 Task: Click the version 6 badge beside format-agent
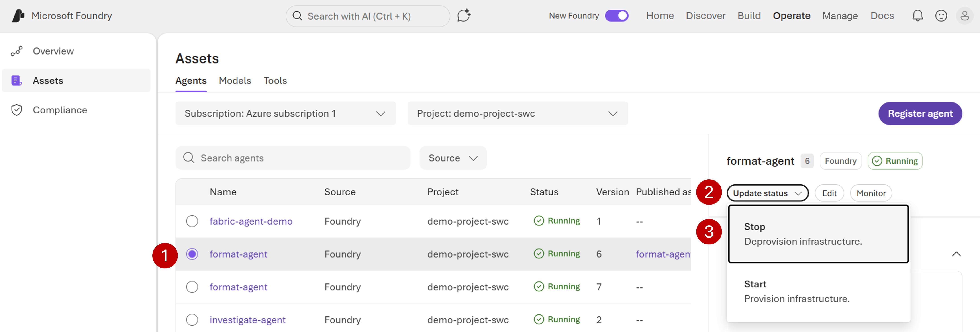[x=807, y=161]
